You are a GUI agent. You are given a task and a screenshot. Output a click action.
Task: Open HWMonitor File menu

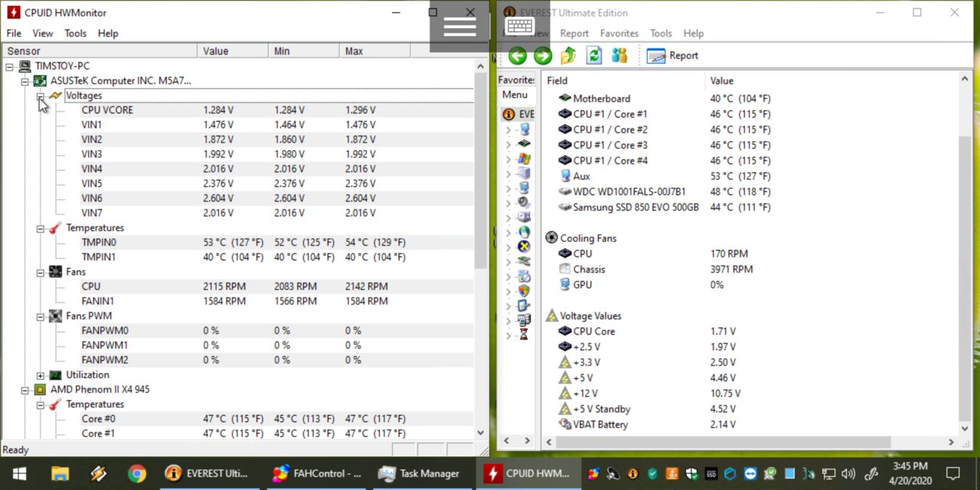(x=14, y=33)
